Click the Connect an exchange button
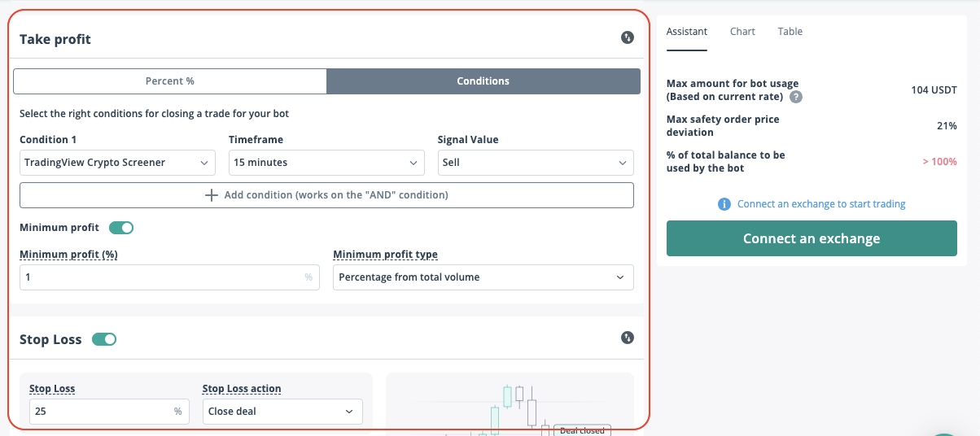The image size is (980, 436). click(812, 239)
